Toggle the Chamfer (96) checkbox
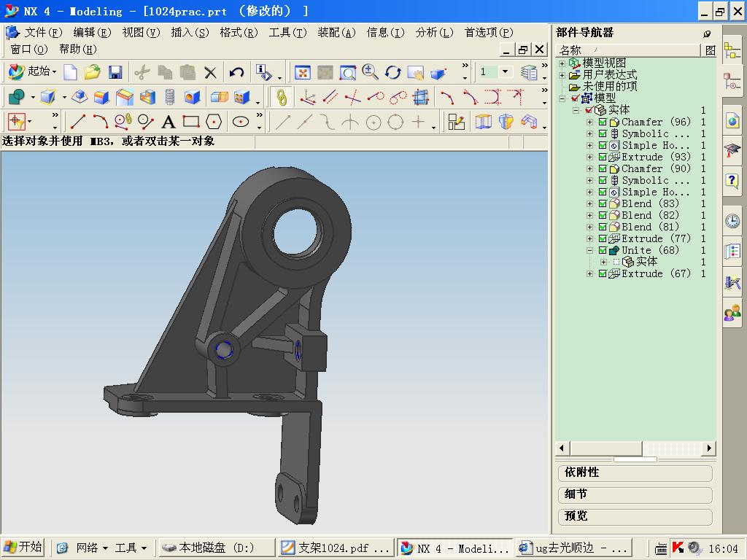Image resolution: width=747 pixels, height=560 pixels. (603, 122)
